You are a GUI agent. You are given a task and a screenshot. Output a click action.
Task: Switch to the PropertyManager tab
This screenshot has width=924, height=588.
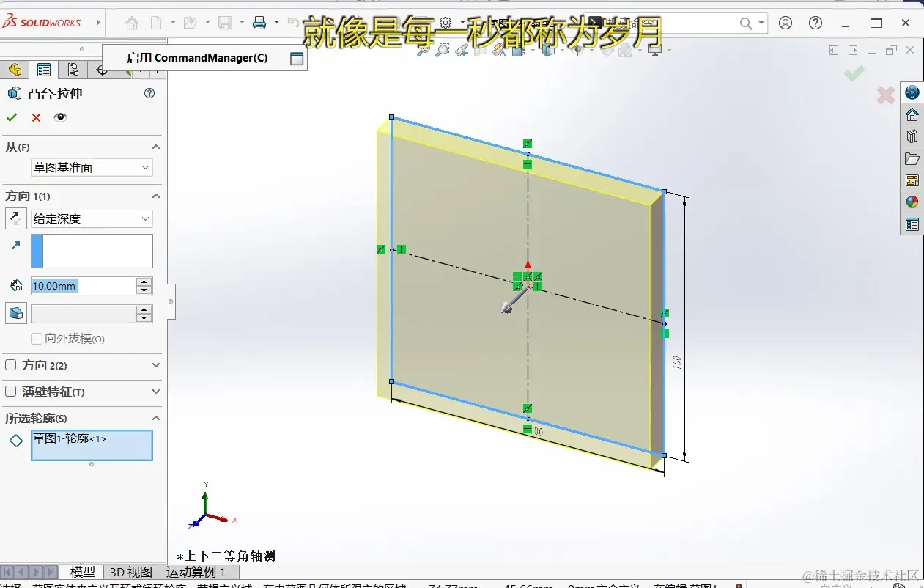pos(44,70)
